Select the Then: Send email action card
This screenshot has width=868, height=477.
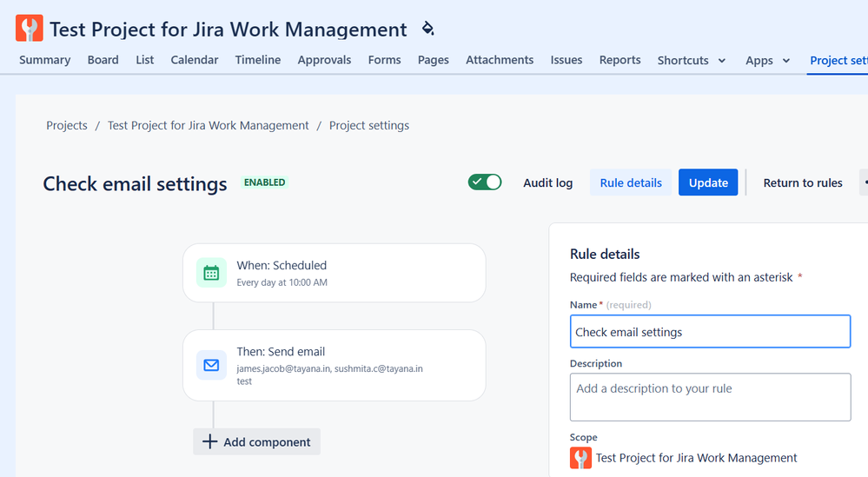[335, 365]
